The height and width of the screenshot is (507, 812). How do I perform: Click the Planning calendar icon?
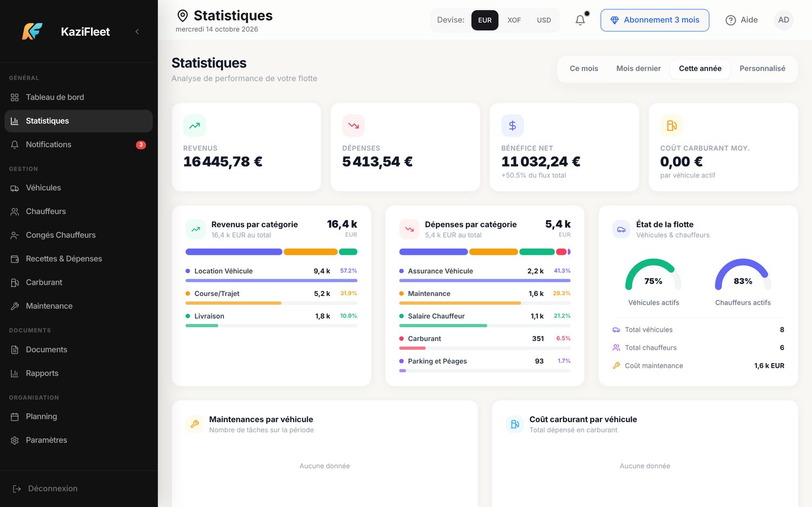15,417
